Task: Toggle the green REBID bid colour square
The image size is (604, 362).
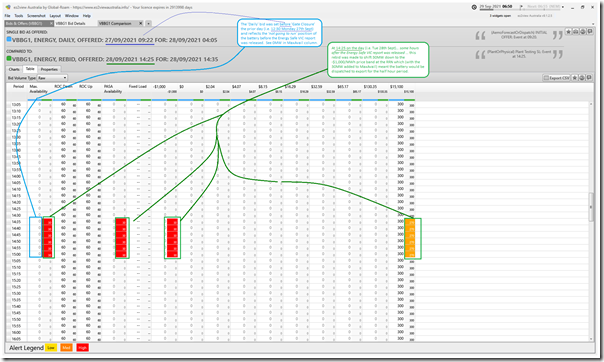Action: point(9,59)
